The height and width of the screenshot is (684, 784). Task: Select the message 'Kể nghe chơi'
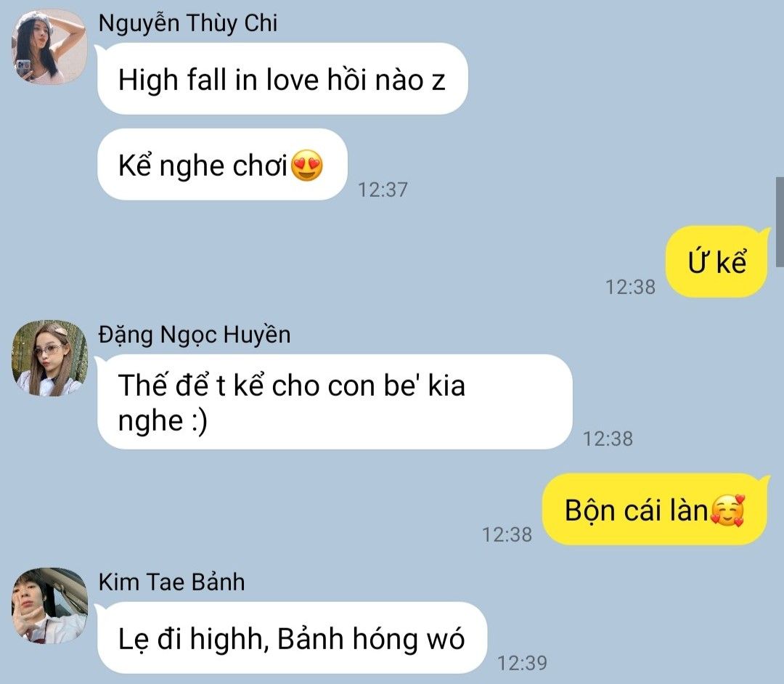tap(222, 165)
